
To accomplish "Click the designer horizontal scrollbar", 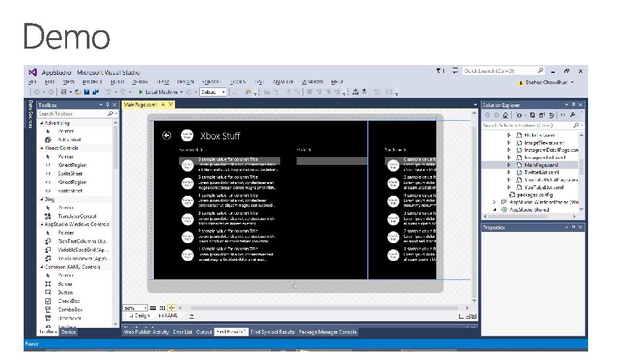I will [x=324, y=308].
